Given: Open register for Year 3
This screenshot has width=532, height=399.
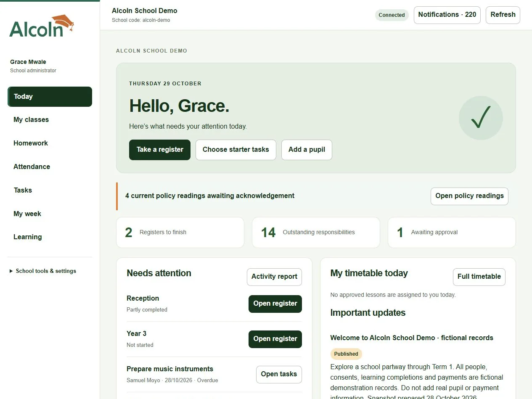Looking at the screenshot, I should 275,339.
